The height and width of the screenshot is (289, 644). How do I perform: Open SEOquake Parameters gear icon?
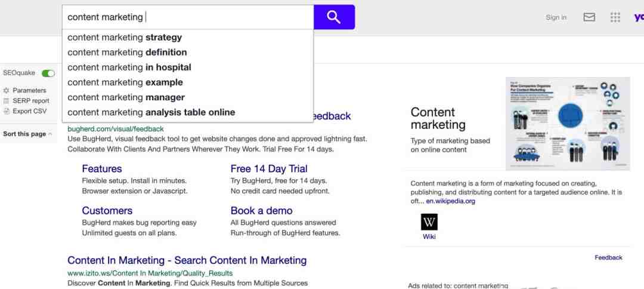coord(6,90)
